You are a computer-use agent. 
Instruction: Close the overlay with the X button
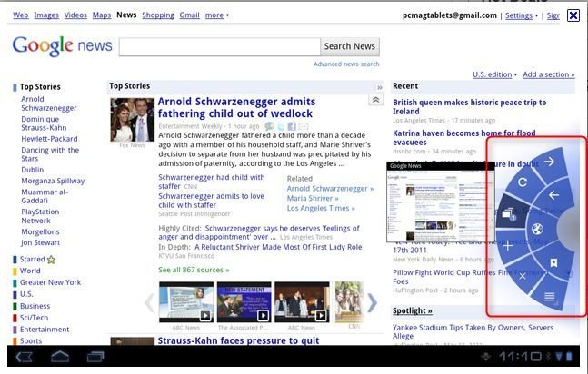click(x=573, y=15)
